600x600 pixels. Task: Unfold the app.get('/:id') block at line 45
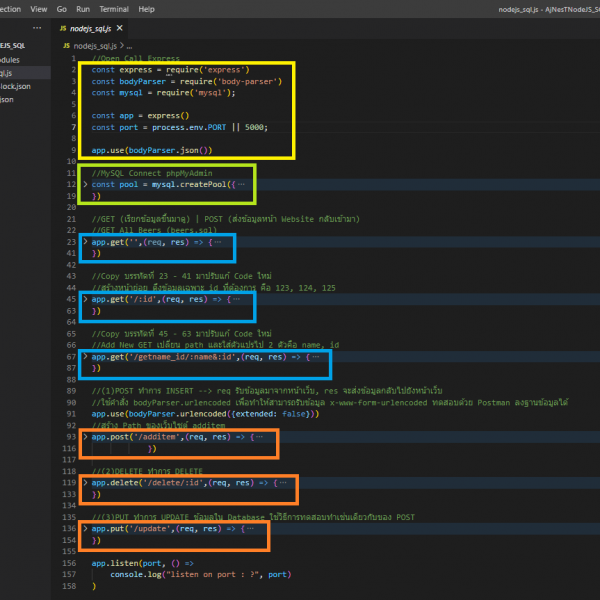click(85, 299)
